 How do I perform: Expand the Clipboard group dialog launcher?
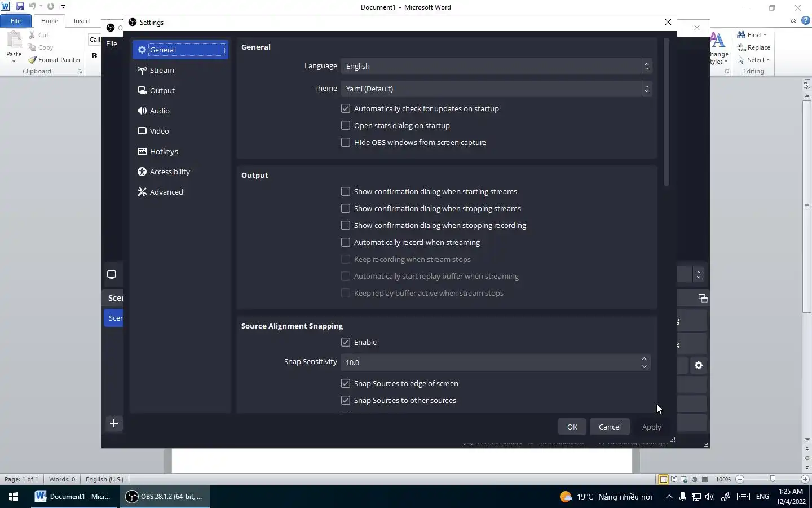pos(80,72)
